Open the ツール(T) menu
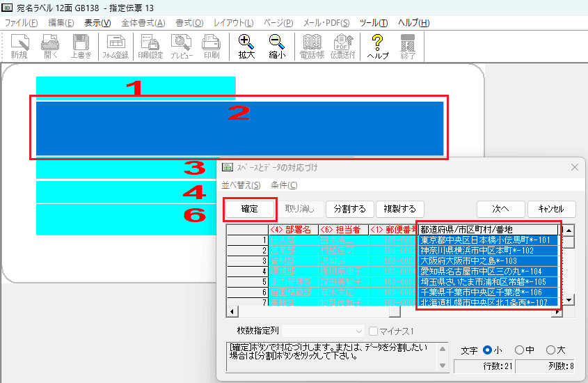588x383 pixels. pyautogui.click(x=374, y=23)
